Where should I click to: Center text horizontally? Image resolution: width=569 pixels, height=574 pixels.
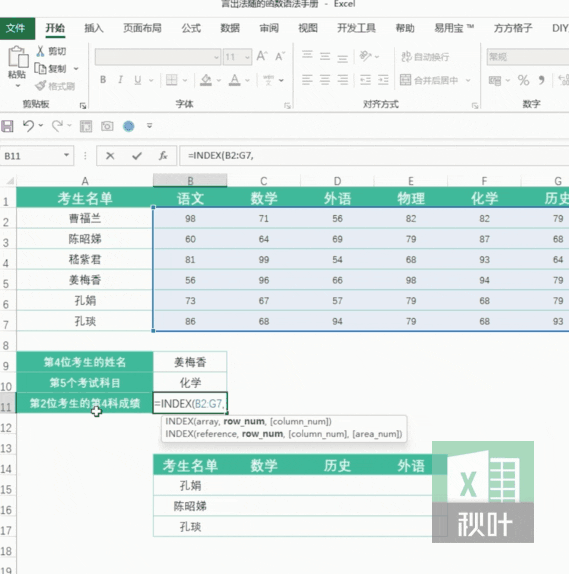(325, 80)
